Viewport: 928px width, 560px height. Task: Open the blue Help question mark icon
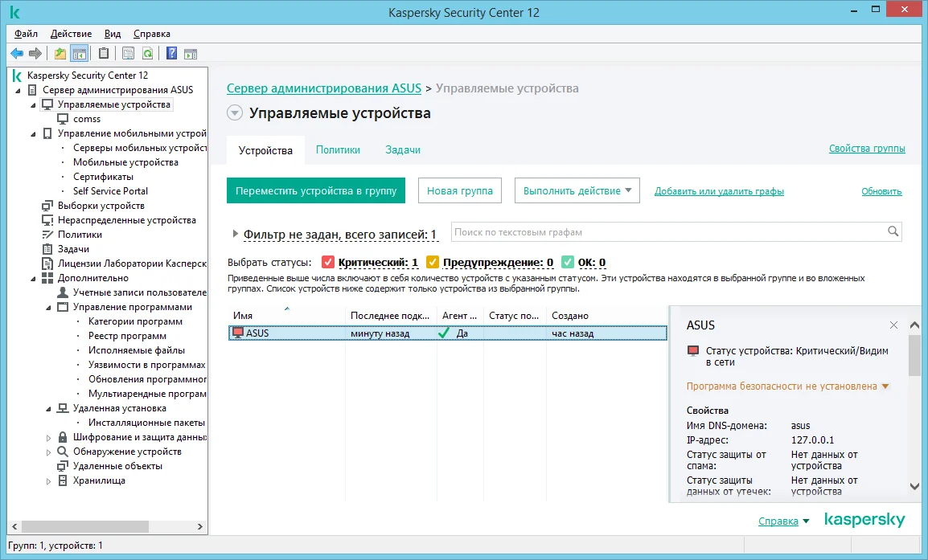click(171, 54)
